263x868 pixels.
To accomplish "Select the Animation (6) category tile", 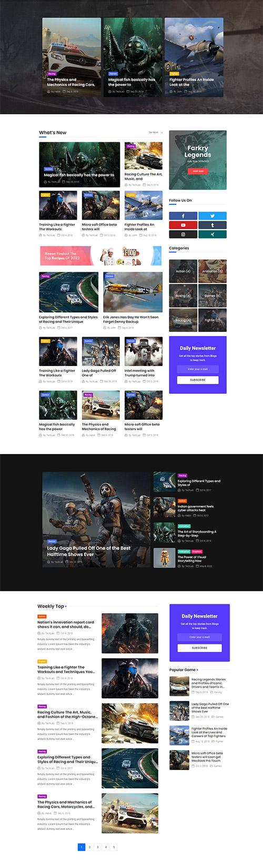I will (213, 271).
